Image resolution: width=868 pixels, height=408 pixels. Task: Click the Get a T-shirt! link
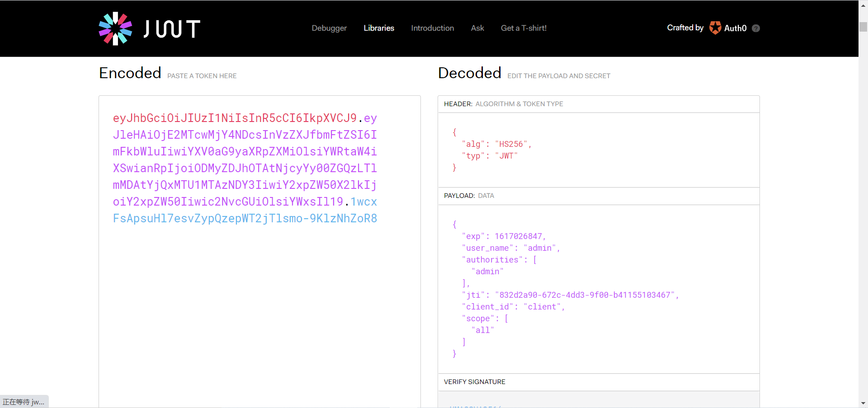pyautogui.click(x=523, y=28)
